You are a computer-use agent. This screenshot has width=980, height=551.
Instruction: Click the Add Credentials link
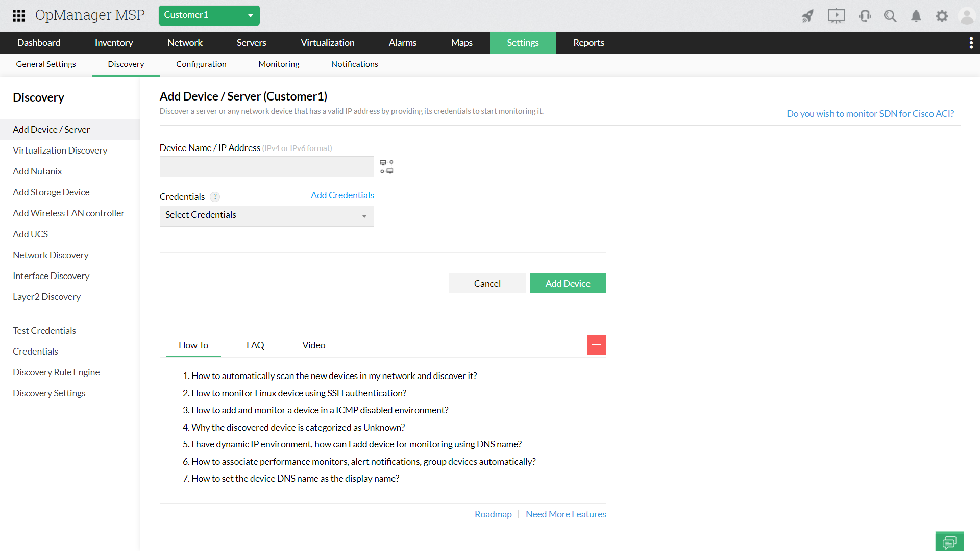(342, 195)
